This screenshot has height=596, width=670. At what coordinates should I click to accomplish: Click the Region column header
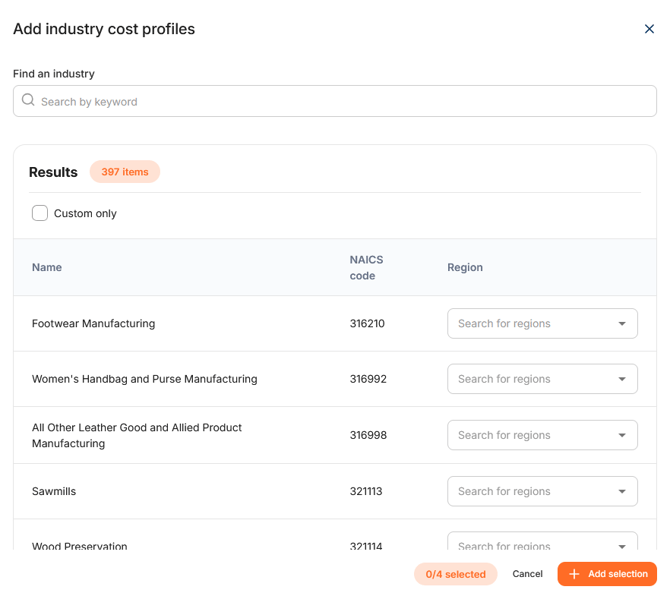click(x=465, y=267)
